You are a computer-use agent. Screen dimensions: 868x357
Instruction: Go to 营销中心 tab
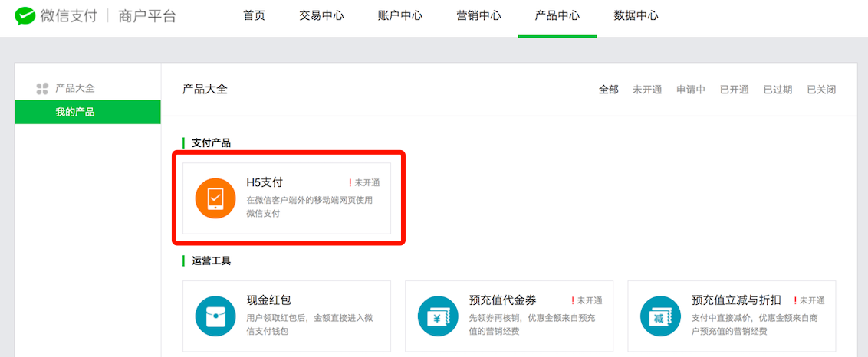coord(478,15)
